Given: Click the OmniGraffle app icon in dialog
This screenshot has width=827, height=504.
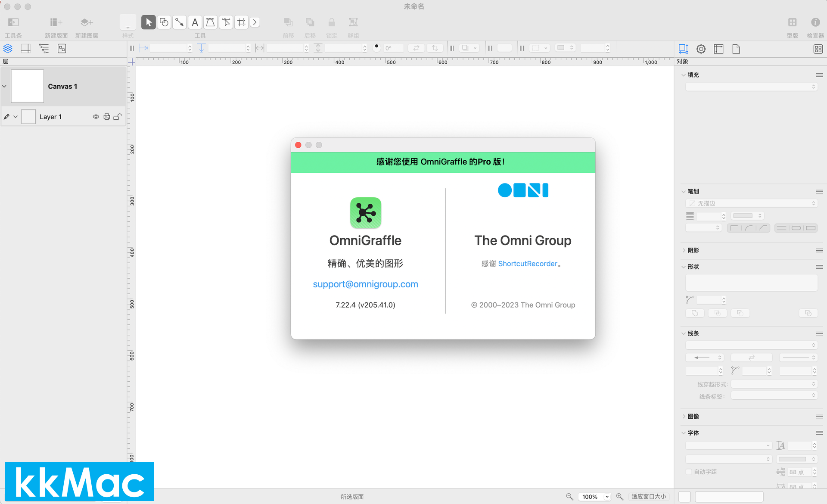Looking at the screenshot, I should [x=366, y=213].
